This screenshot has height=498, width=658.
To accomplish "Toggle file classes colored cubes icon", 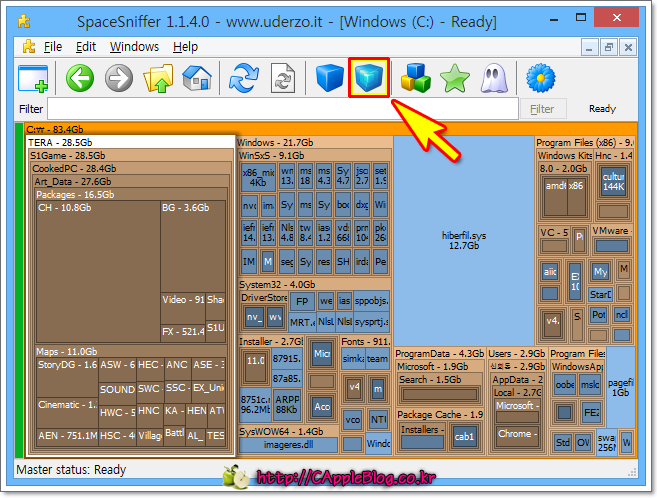I will coord(415,78).
